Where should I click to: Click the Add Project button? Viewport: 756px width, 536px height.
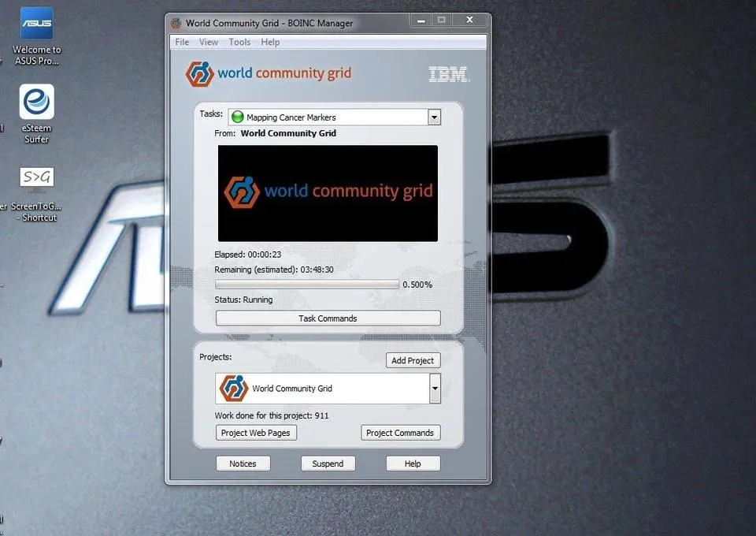point(413,360)
